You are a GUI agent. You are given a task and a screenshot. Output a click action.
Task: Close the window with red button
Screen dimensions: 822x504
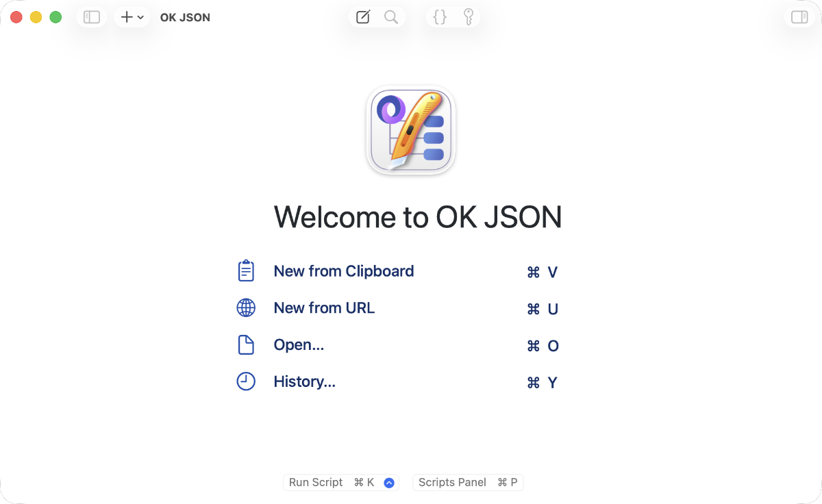[x=16, y=17]
